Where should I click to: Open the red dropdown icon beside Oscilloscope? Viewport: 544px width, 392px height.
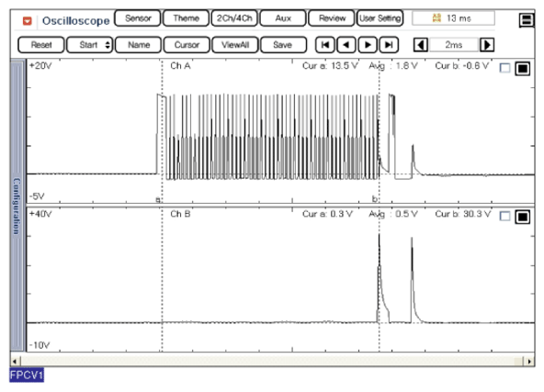[27, 21]
